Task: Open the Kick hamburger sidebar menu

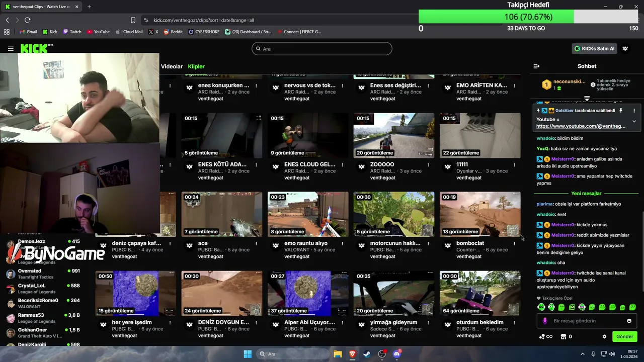Action: tap(11, 49)
